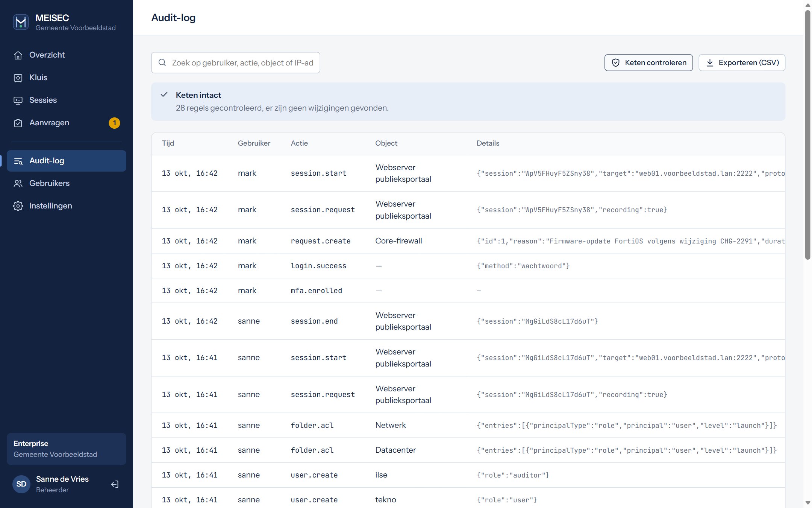Click the Object column header

(x=386, y=143)
